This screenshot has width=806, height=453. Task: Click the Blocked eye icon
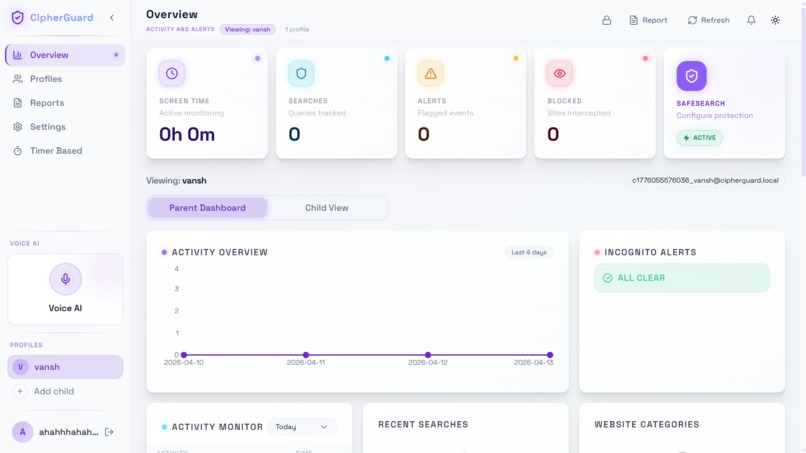(560, 74)
